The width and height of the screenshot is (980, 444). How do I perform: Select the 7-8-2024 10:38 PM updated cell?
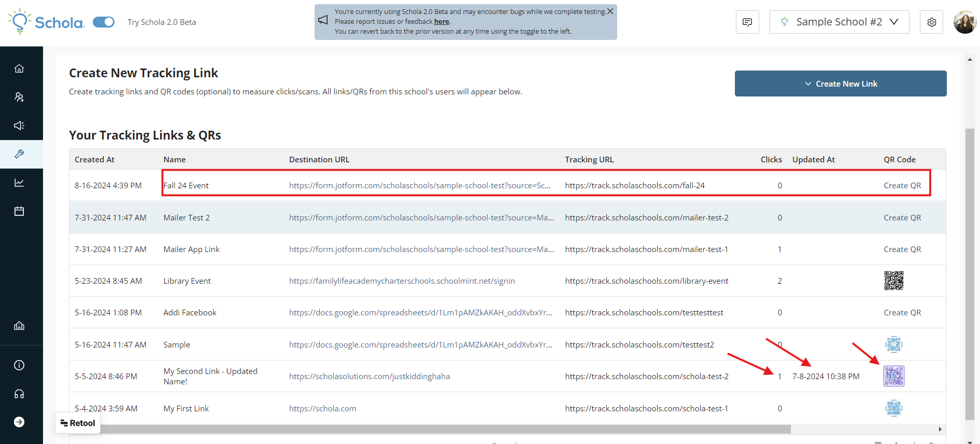click(x=826, y=377)
